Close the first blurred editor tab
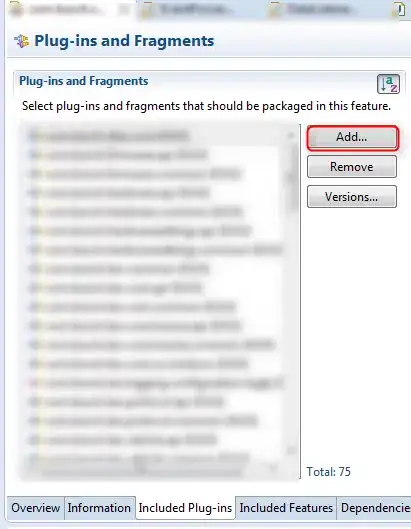Screen dimensions: 411x529 pyautogui.click(x=124, y=10)
